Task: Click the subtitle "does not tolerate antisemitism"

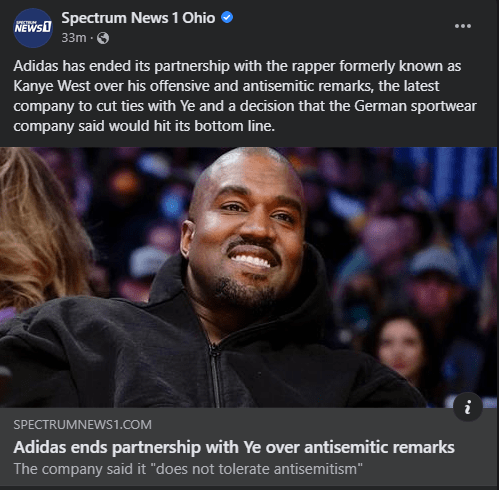Action: coord(256,469)
